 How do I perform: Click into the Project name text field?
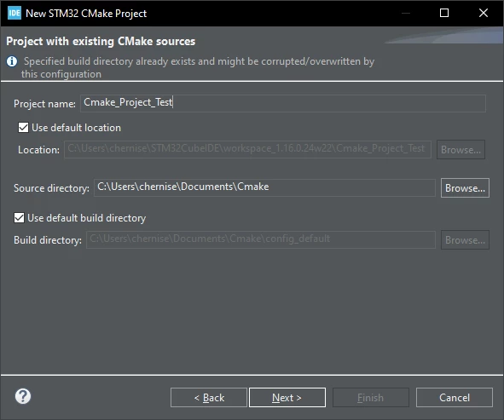click(x=283, y=103)
